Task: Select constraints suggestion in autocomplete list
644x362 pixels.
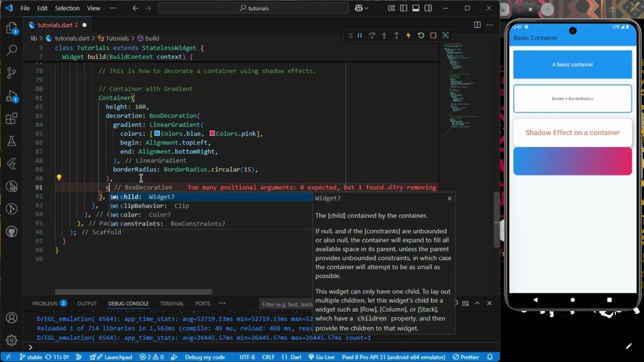Action: coord(210,224)
